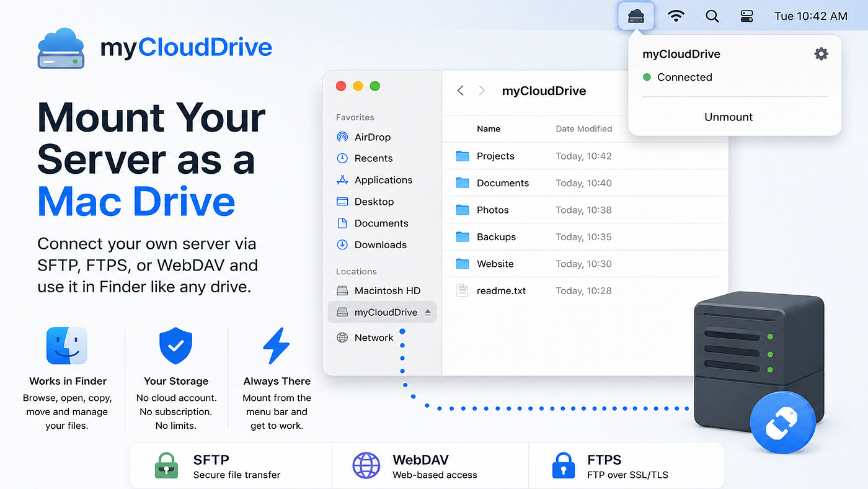The image size is (868, 489).
Task: Click the Always There heading
Action: point(277,381)
